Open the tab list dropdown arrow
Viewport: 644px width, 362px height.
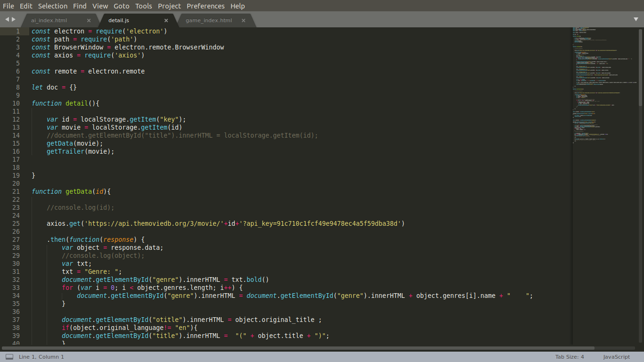[x=636, y=19]
